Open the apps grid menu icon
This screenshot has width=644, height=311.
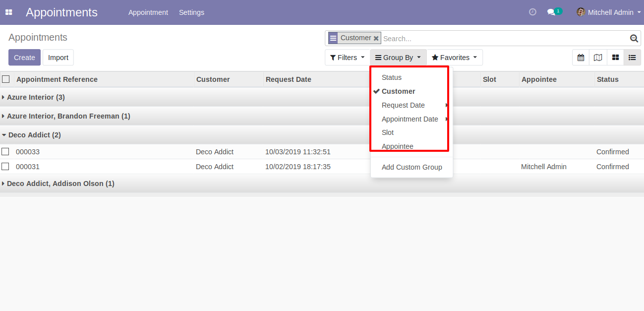point(8,12)
